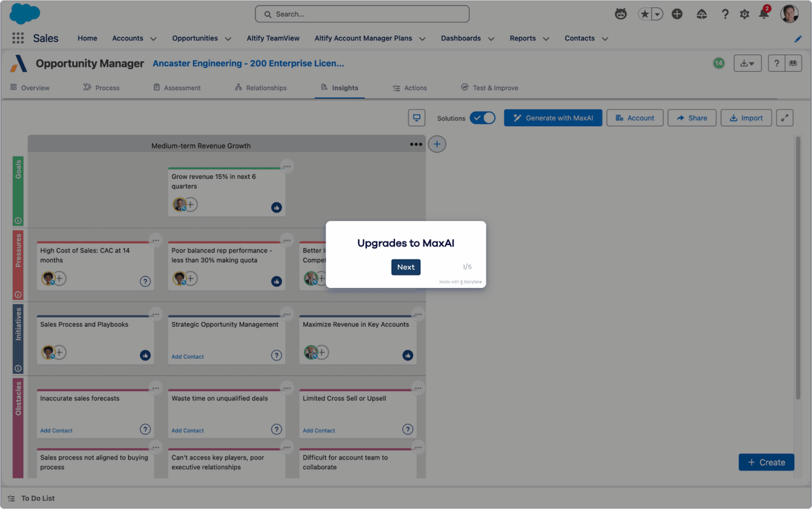Click Add Contact on Strategic Opportunity Management
This screenshot has height=509, width=812.
pos(188,356)
